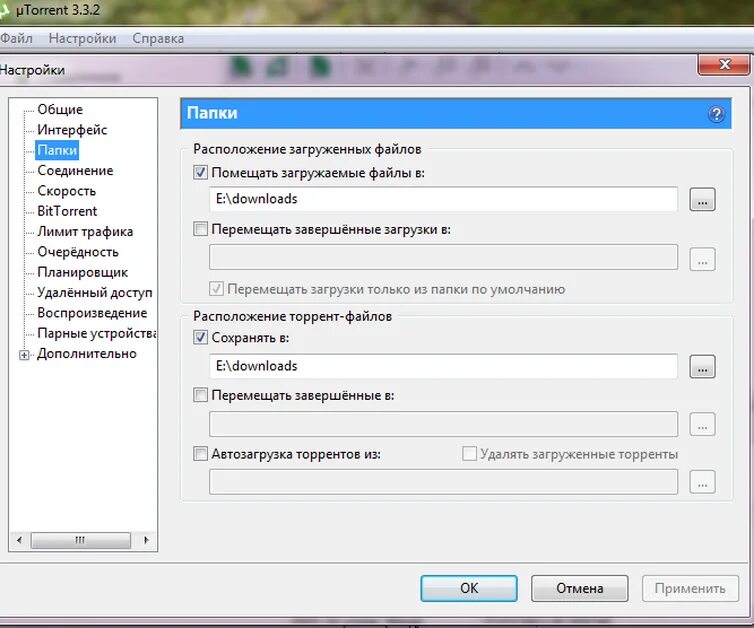Click the Перемещать завершённые в path field
Viewport: 754px width, 628px height.
pos(443,424)
